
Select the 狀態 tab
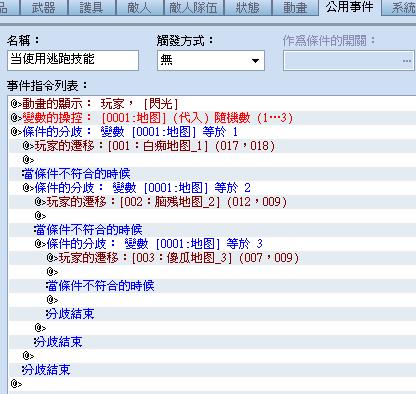point(248,8)
